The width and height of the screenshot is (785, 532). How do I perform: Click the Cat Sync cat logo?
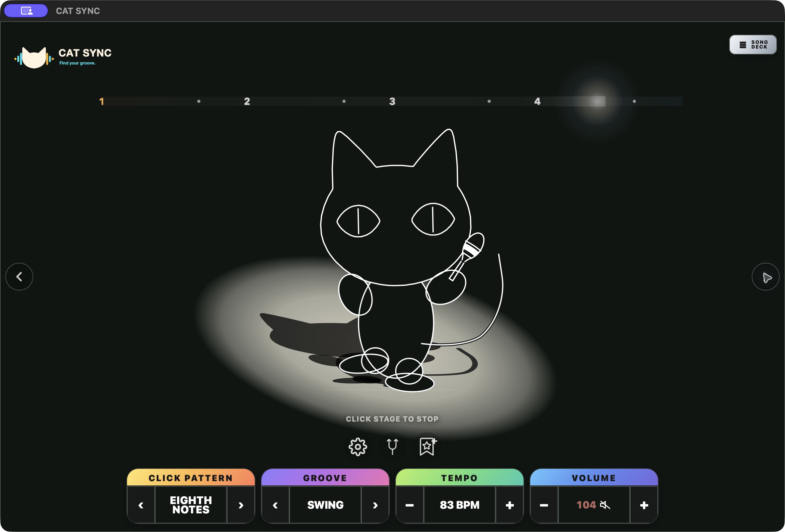click(x=34, y=58)
